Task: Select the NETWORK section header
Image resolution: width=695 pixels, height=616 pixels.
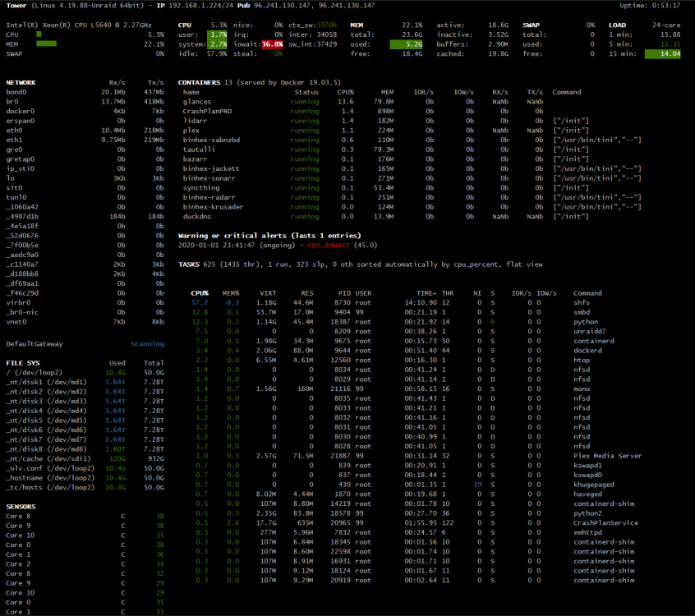Action: click(x=21, y=83)
